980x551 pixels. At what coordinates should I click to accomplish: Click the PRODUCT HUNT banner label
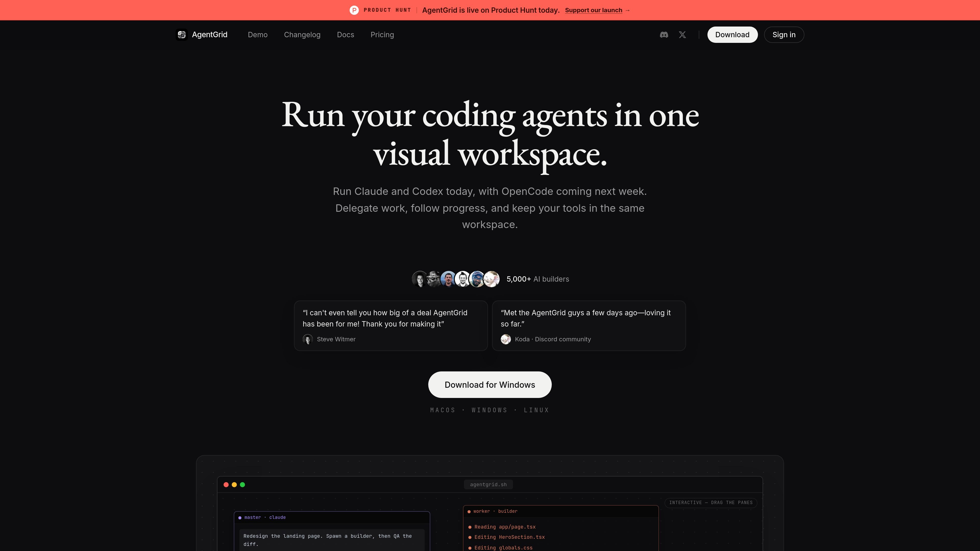click(387, 10)
